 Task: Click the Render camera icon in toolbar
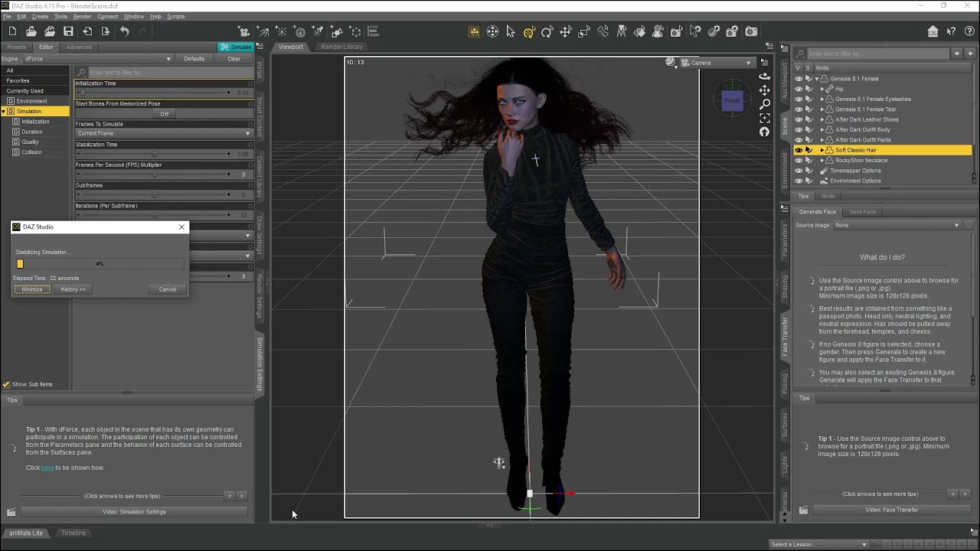(x=751, y=31)
